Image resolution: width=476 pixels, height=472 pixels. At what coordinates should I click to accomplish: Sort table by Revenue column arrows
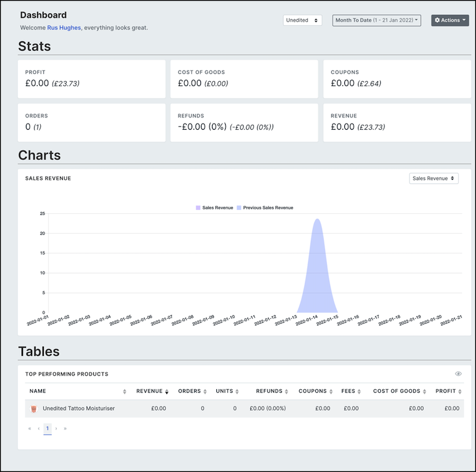pos(167,392)
